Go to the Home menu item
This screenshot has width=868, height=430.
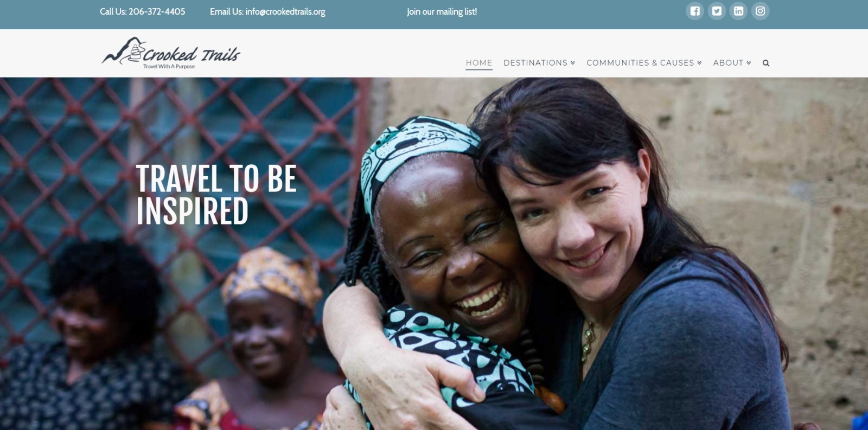pyautogui.click(x=479, y=63)
